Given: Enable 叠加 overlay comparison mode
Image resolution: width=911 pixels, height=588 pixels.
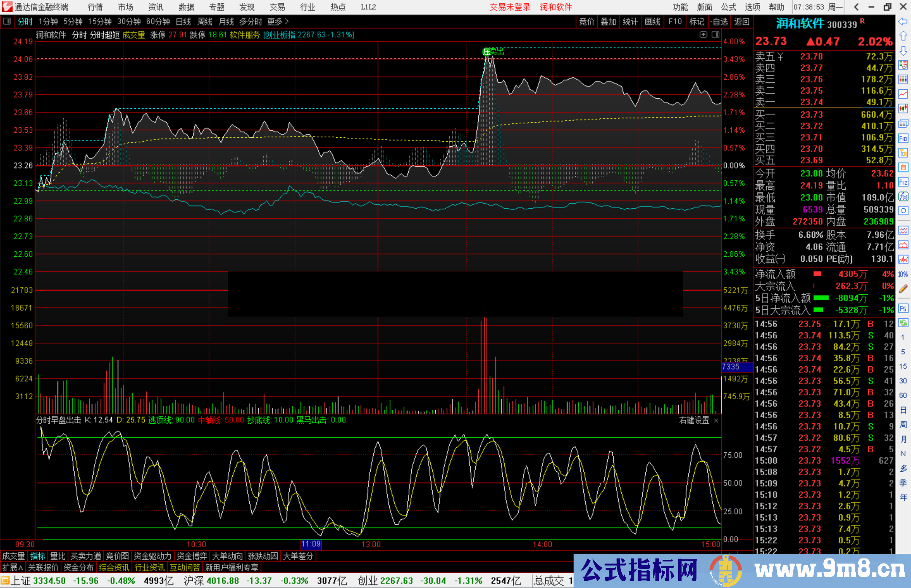Looking at the screenshot, I should pos(608,21).
